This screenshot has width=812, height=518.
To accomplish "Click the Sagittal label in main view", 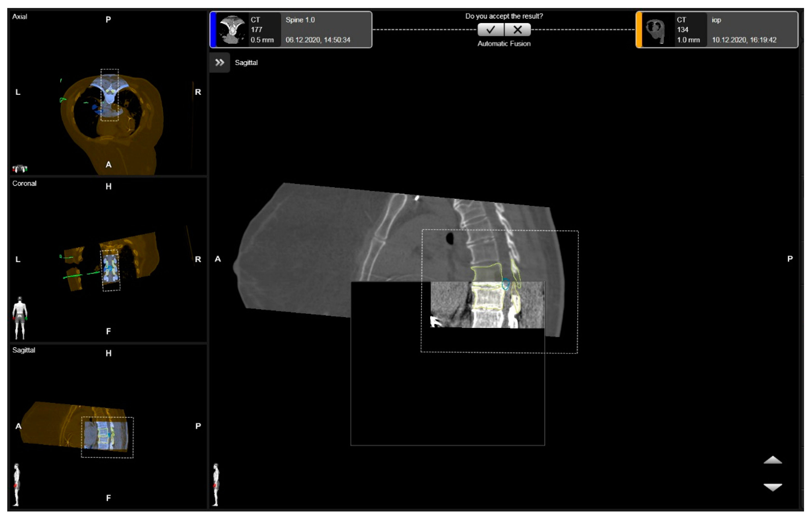I will coord(246,62).
